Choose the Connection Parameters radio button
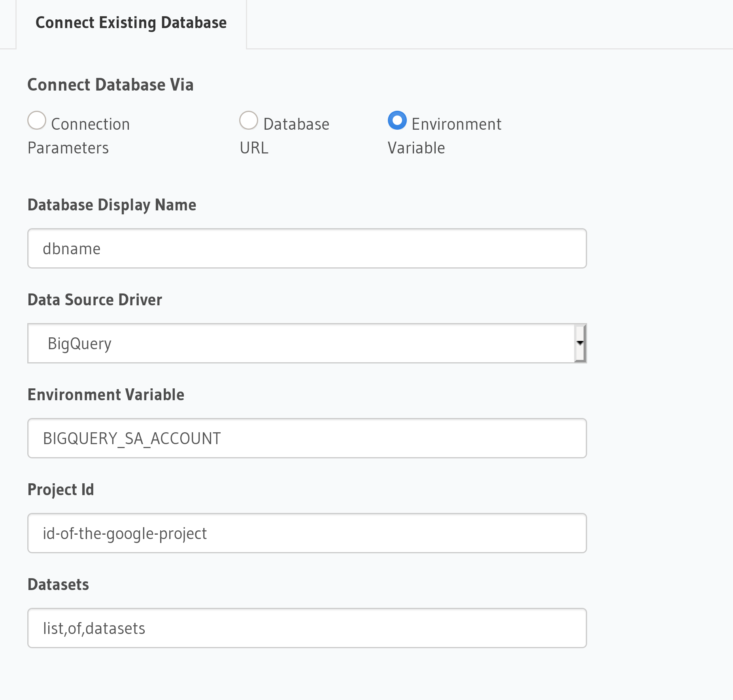 (x=37, y=120)
